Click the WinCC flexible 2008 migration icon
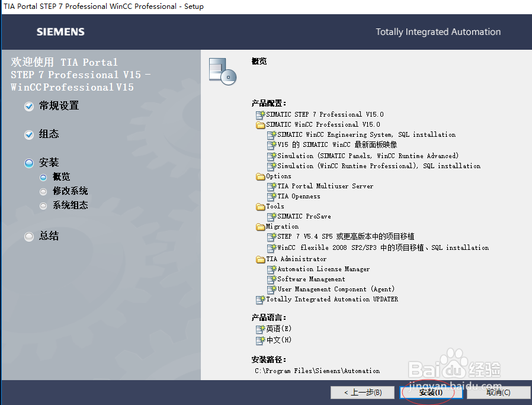532x405 pixels. pyautogui.click(x=272, y=248)
